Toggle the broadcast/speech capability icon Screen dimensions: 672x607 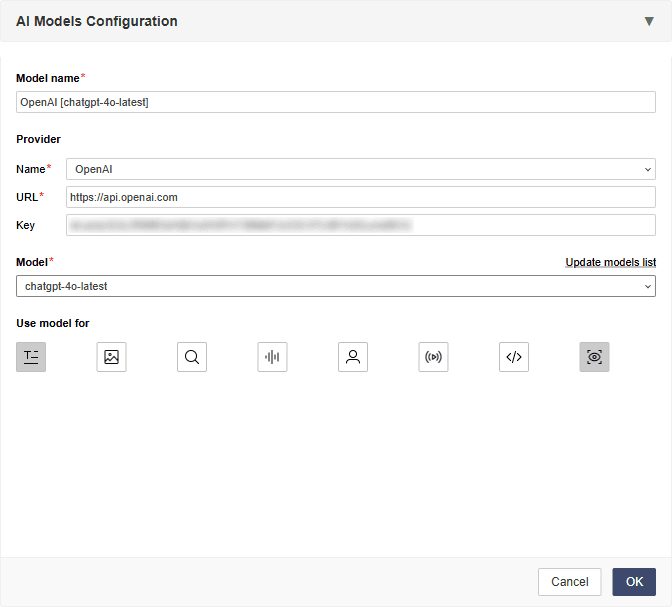point(433,357)
